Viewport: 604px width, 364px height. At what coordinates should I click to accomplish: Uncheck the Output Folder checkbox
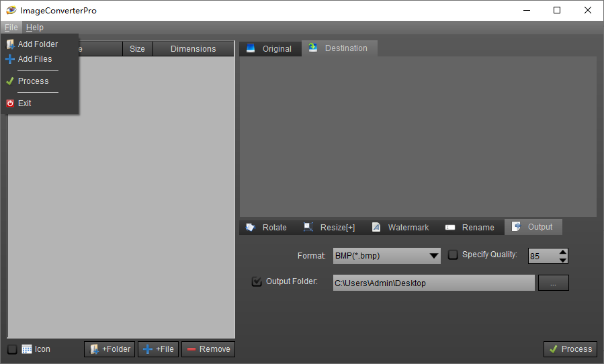point(257,281)
